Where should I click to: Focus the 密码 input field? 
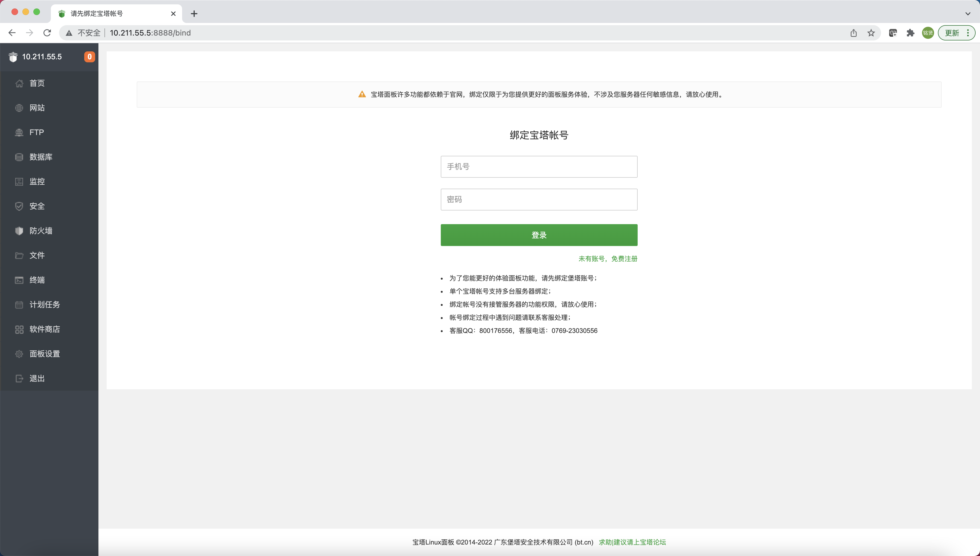539,200
